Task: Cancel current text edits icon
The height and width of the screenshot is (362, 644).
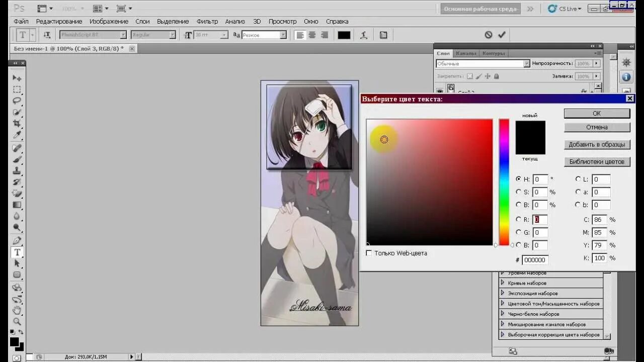Action: [489, 35]
